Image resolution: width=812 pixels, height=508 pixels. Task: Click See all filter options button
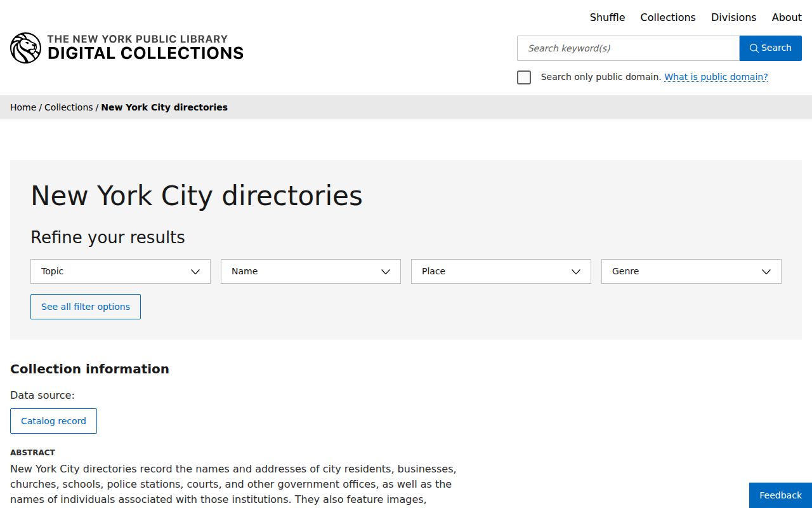pyautogui.click(x=86, y=307)
